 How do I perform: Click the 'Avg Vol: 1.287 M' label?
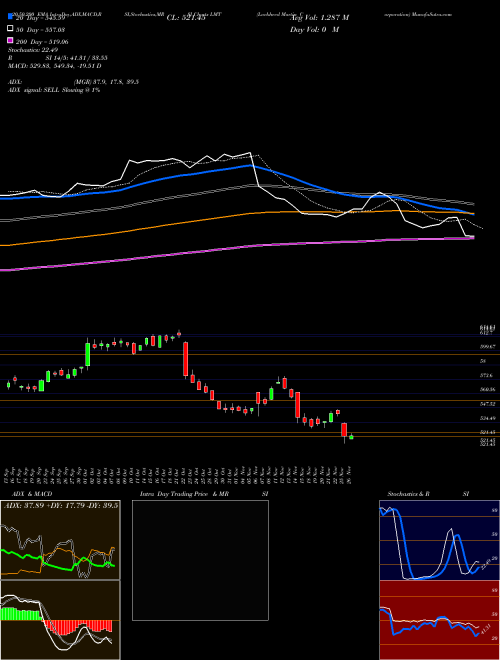(x=319, y=18)
